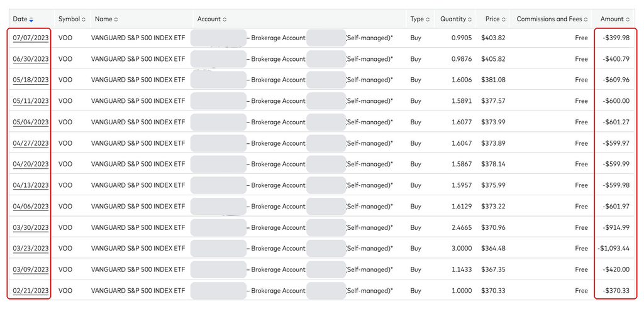
Task: Click the $373.22 price cell
Action: [x=493, y=207]
